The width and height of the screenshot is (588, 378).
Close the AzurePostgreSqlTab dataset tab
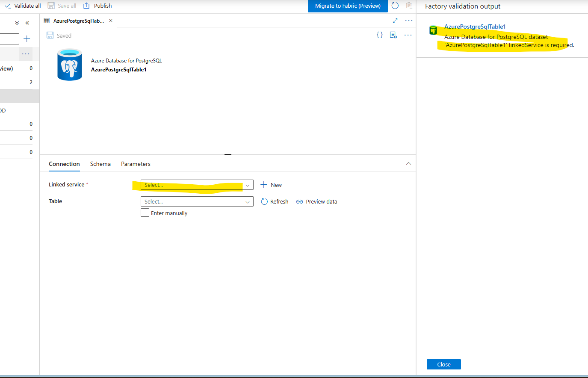point(111,21)
